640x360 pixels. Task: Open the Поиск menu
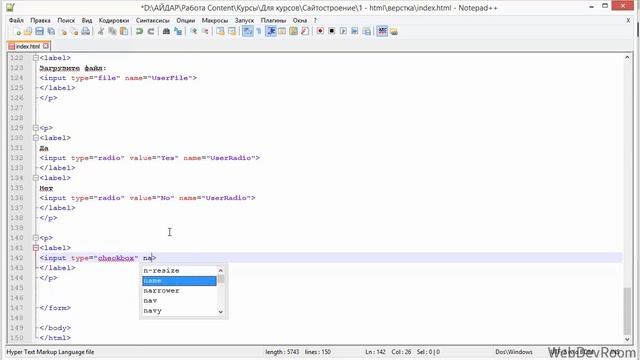point(66,20)
